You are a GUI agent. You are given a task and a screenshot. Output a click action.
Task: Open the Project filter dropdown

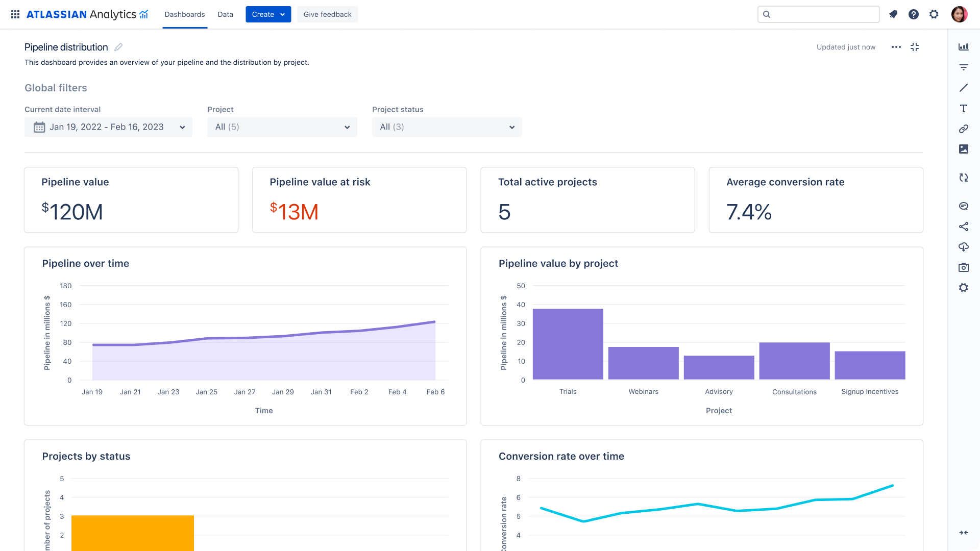tap(282, 127)
